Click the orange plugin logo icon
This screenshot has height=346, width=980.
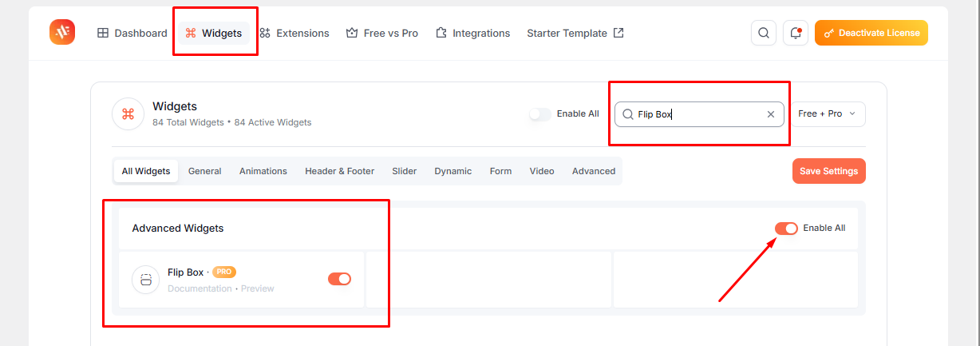pyautogui.click(x=62, y=32)
